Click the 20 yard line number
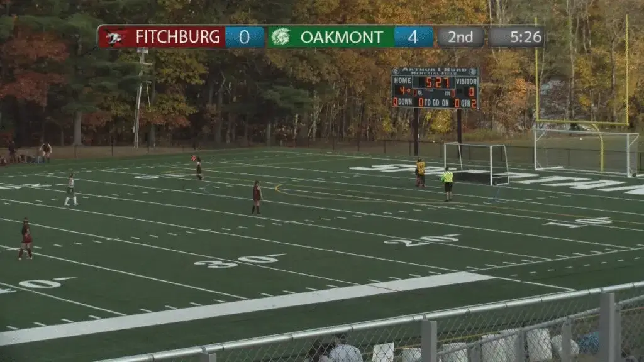 [422, 239]
